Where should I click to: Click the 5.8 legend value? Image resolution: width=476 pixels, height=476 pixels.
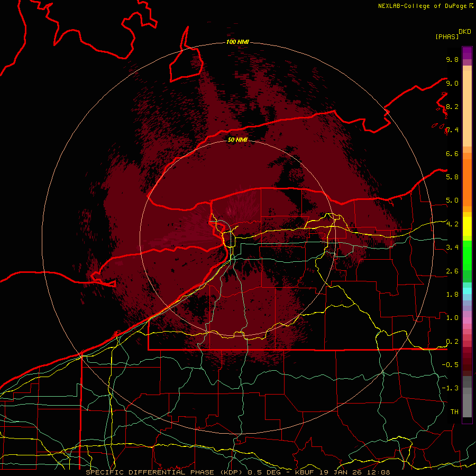pyautogui.click(x=452, y=177)
